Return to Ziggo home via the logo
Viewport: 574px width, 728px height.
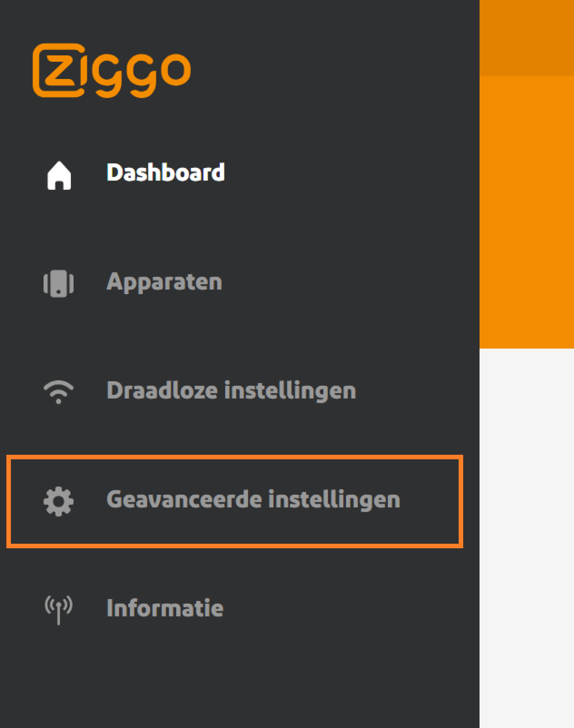(113, 71)
